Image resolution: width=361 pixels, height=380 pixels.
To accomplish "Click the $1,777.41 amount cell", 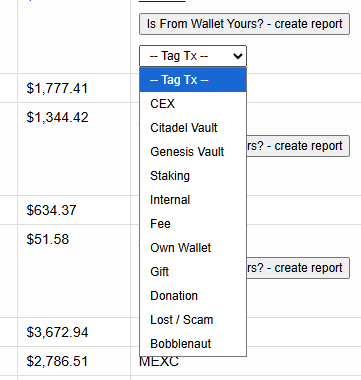I will tap(57, 88).
